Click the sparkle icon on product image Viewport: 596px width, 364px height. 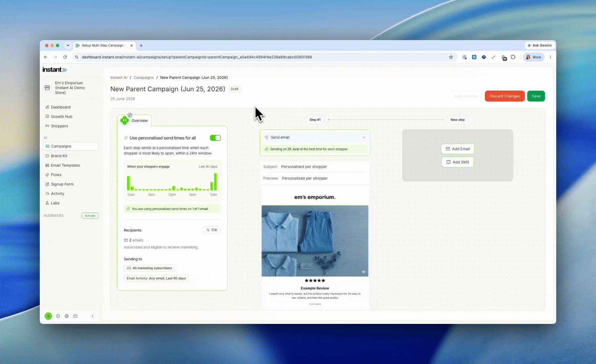click(363, 272)
